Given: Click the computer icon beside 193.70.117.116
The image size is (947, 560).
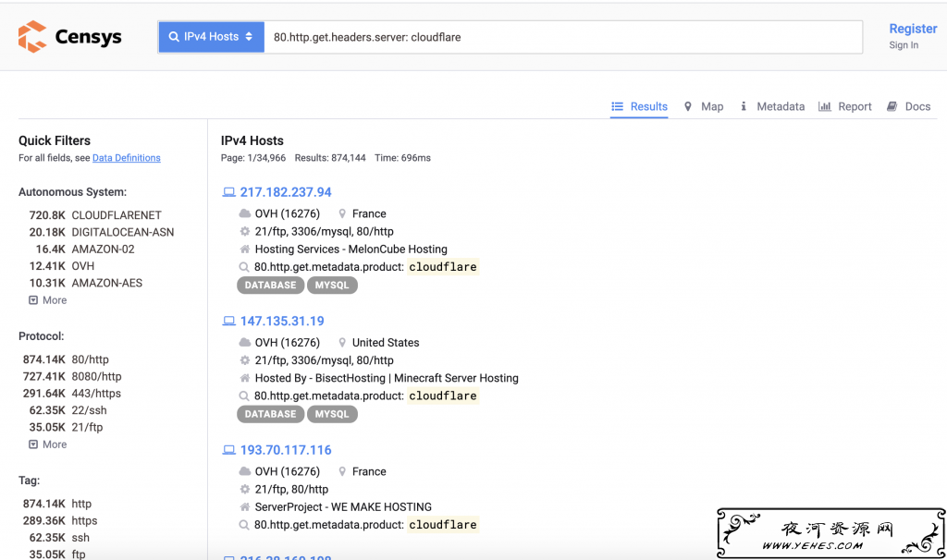Looking at the screenshot, I should click(229, 450).
